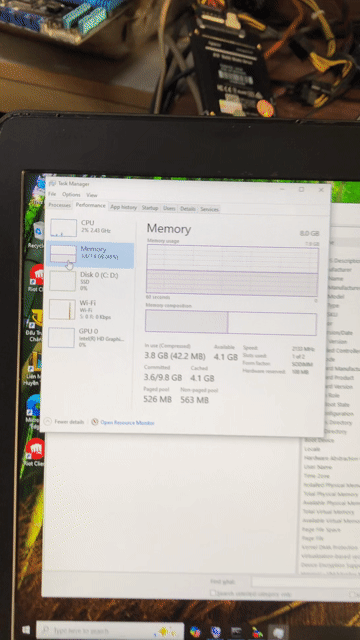This screenshot has height=640, width=360.
Task: Open the Disk 0 (C: D:) performance entry
Action: coord(90,281)
